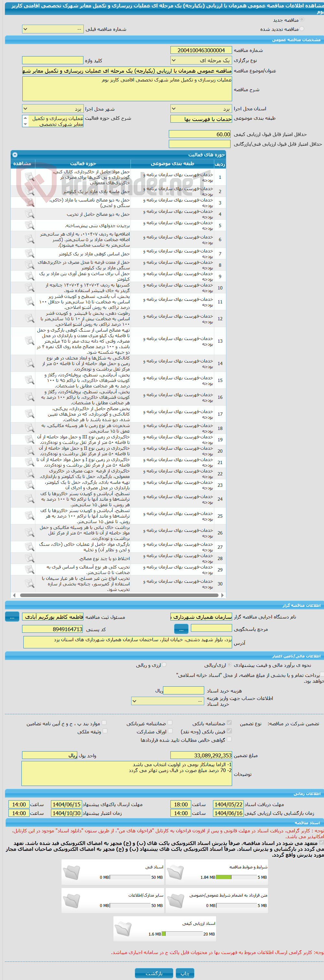Click ellipsis button next to مرجع پاسخگویی

(x=181, y=629)
